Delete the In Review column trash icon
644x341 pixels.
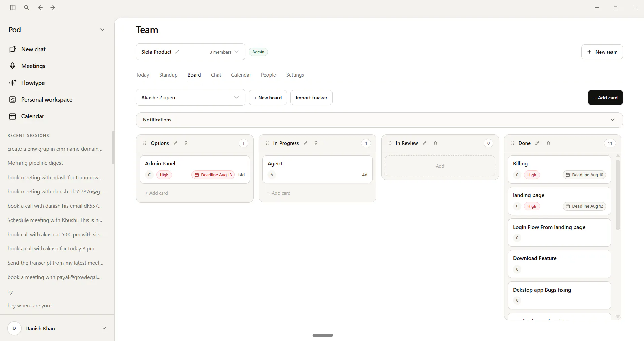click(435, 143)
